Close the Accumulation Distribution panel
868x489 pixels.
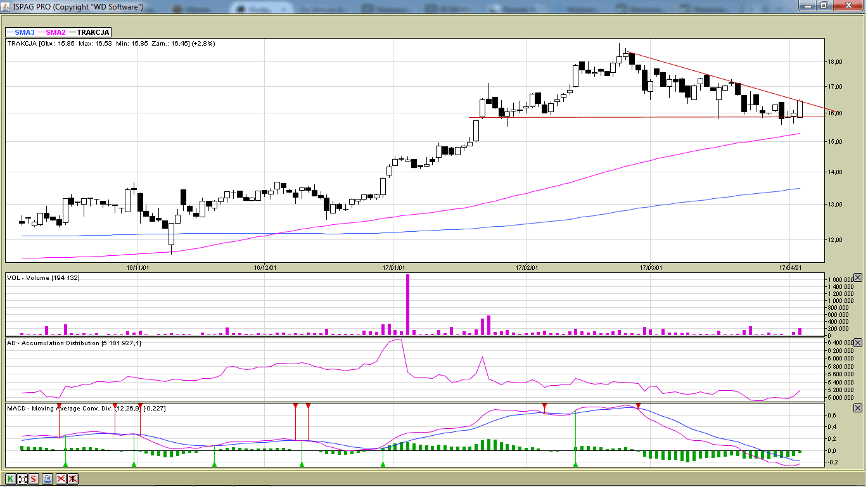(x=858, y=343)
